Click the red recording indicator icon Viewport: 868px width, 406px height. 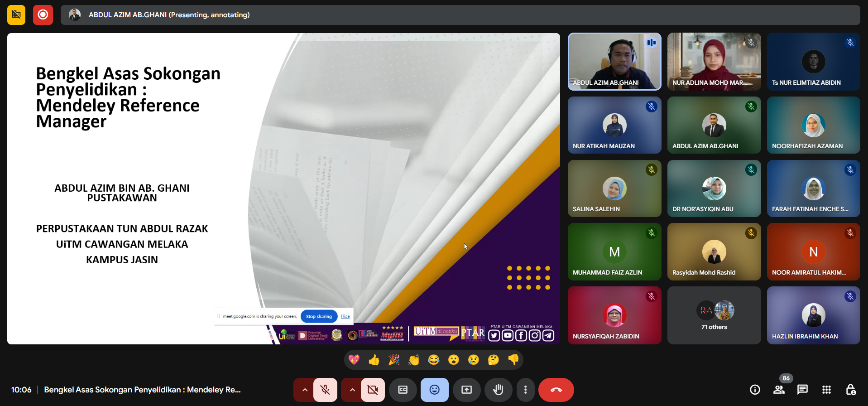tap(43, 15)
